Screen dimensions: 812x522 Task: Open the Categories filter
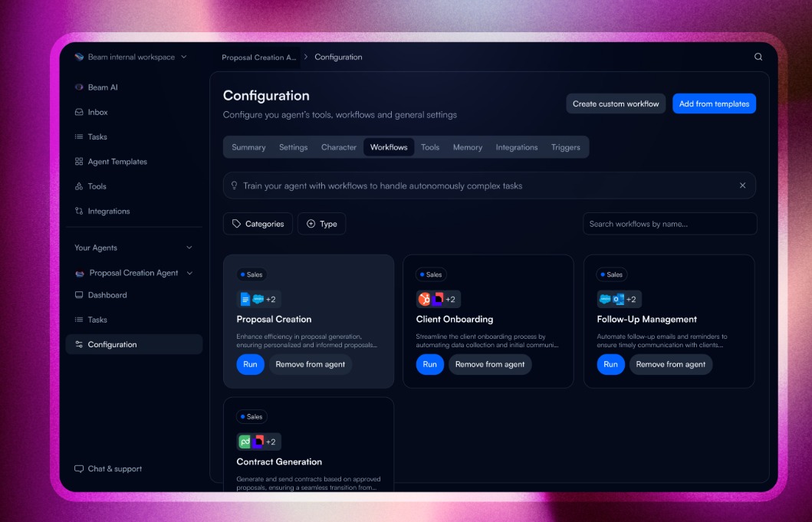[258, 224]
